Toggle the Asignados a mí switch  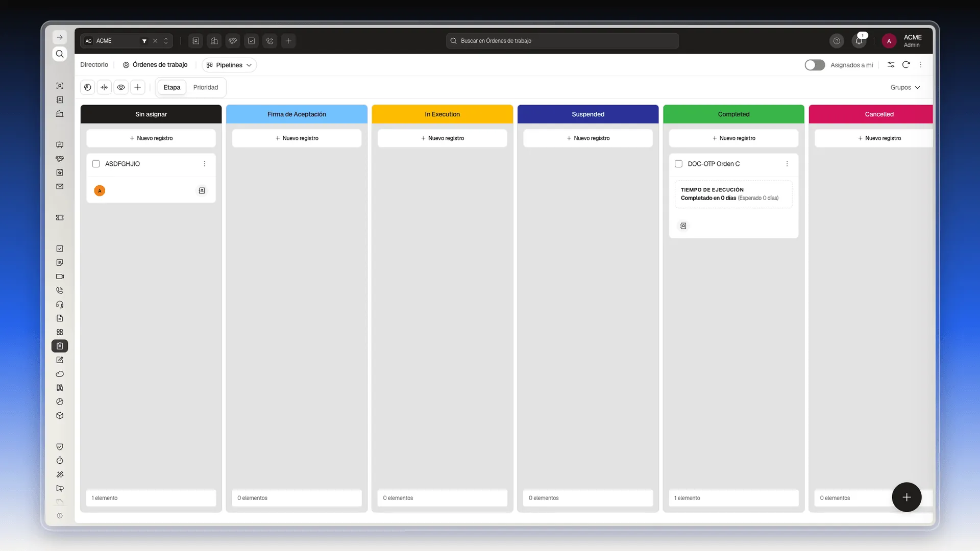click(815, 65)
